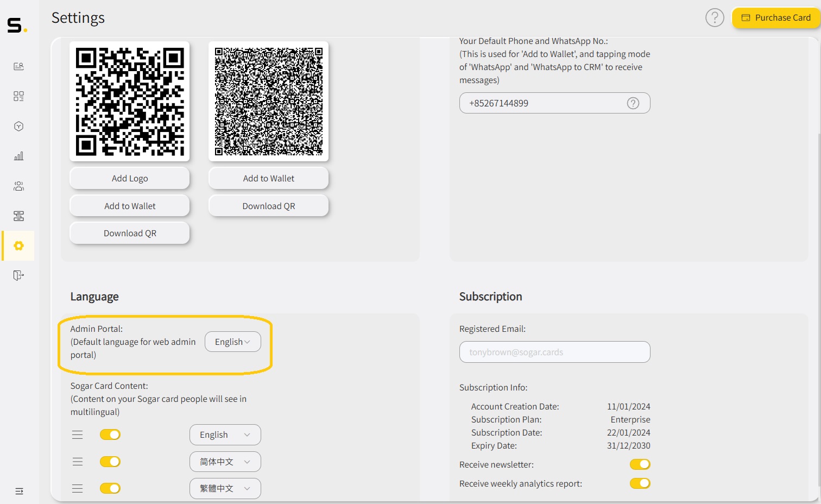The width and height of the screenshot is (821, 504).
Task: Open the stacked layout icon in sidebar
Action: pyautogui.click(x=18, y=216)
